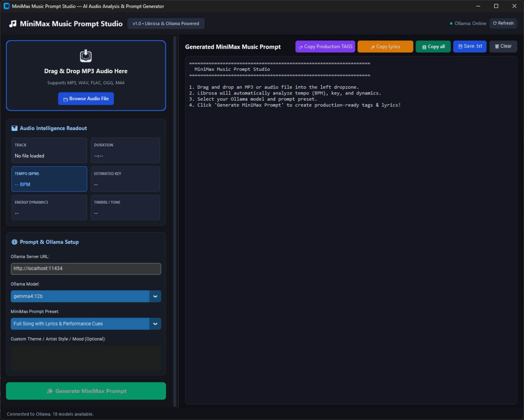Open Full Song with Lyrics preset combo box

pyautogui.click(x=86, y=323)
